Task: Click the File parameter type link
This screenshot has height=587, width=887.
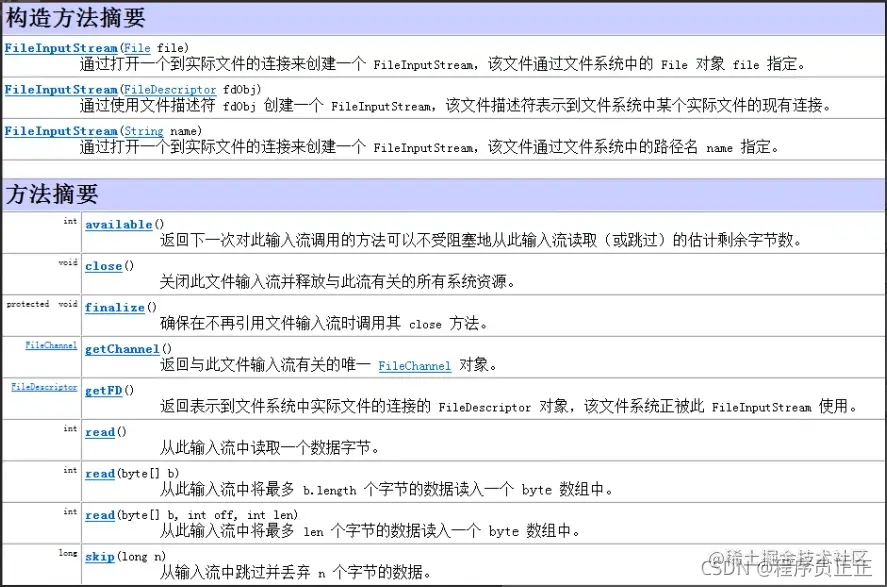Action: pyautogui.click(x=137, y=49)
